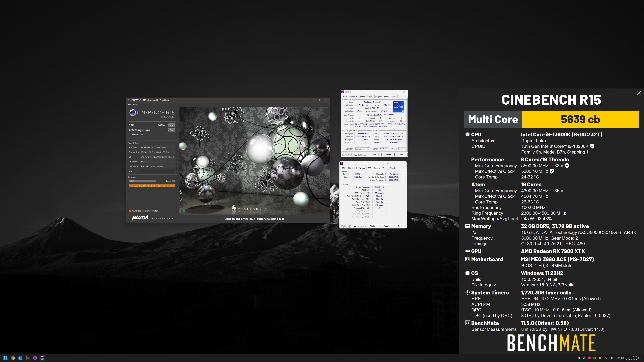Click the ITA language indicator

tap(612, 358)
